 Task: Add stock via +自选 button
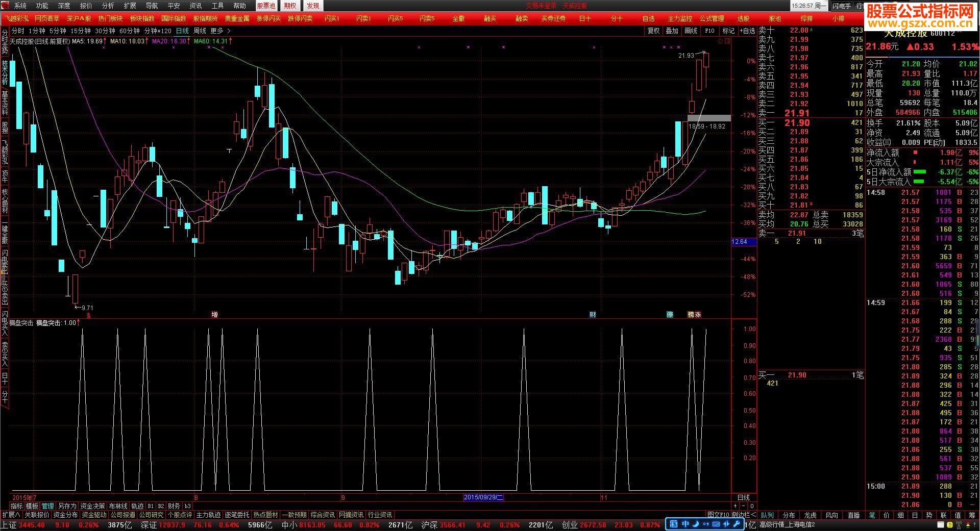pos(747,31)
